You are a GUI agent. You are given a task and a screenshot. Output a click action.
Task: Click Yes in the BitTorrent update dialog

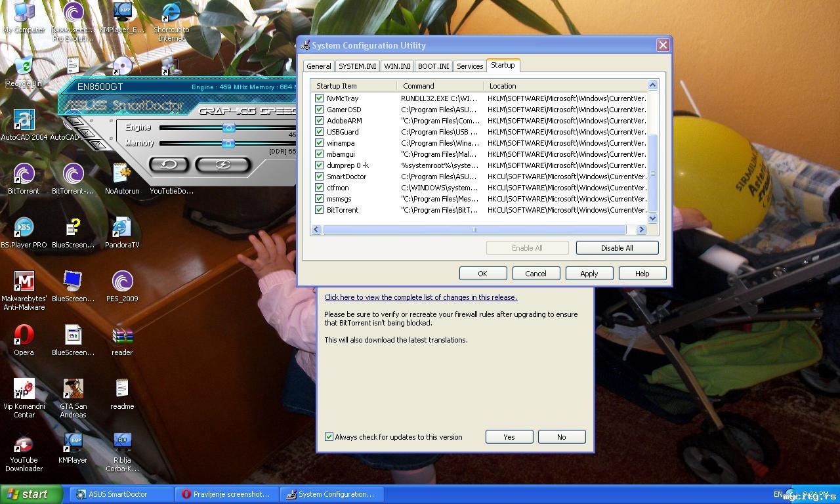coord(509,437)
